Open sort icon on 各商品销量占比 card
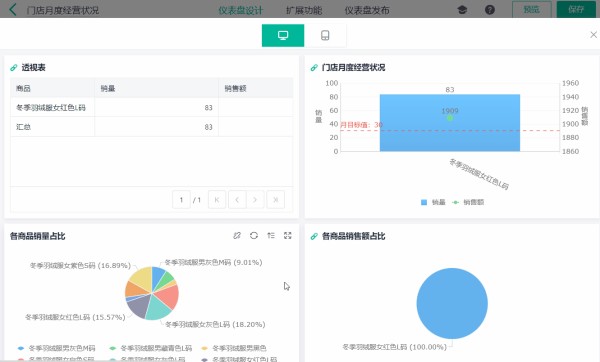The image size is (600, 362). point(271,236)
